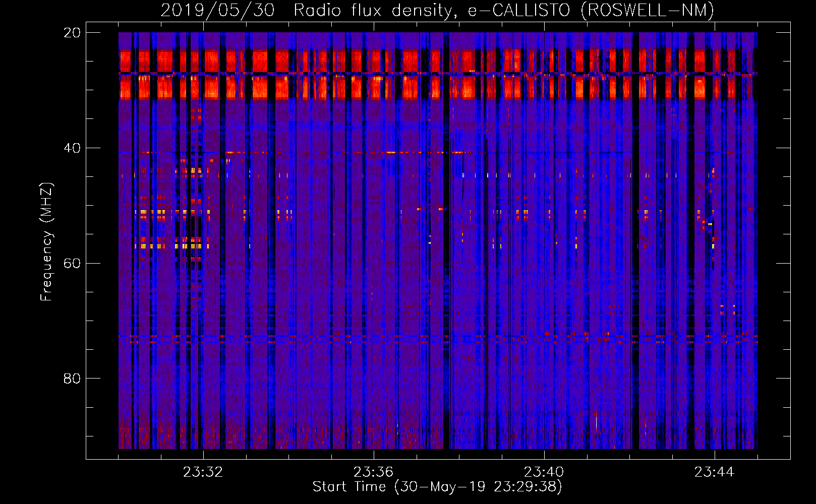
Task: Click the time tick label '23:32'
Action: (203, 472)
